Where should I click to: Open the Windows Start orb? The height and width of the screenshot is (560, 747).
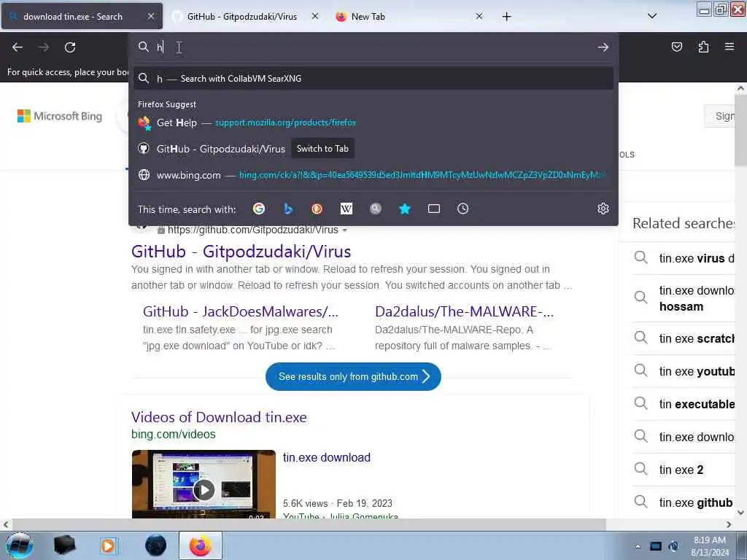pyautogui.click(x=19, y=545)
